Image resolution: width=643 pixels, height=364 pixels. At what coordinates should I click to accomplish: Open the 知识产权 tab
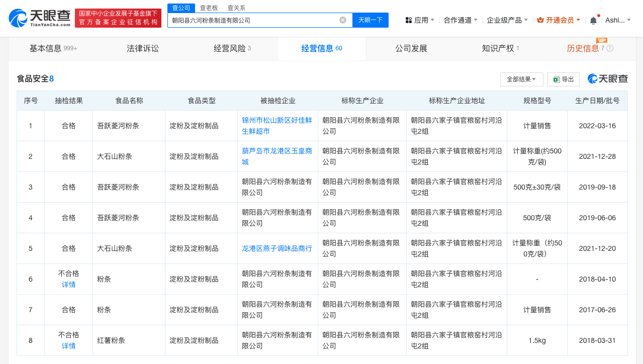[500, 48]
